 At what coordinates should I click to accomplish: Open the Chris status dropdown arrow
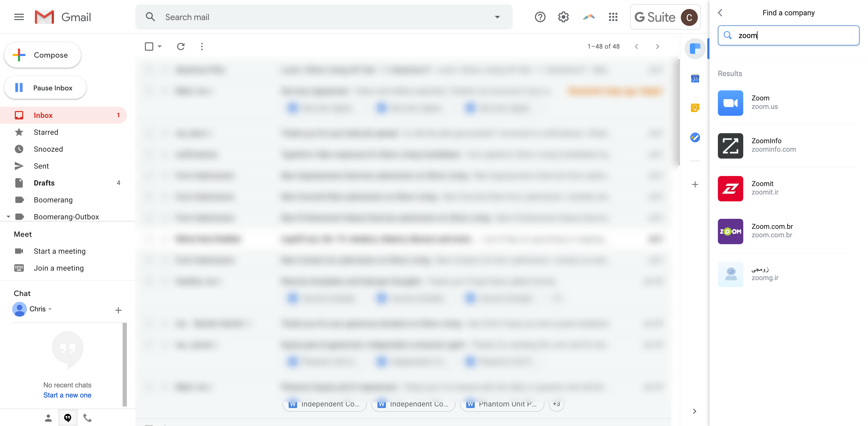[50, 309]
